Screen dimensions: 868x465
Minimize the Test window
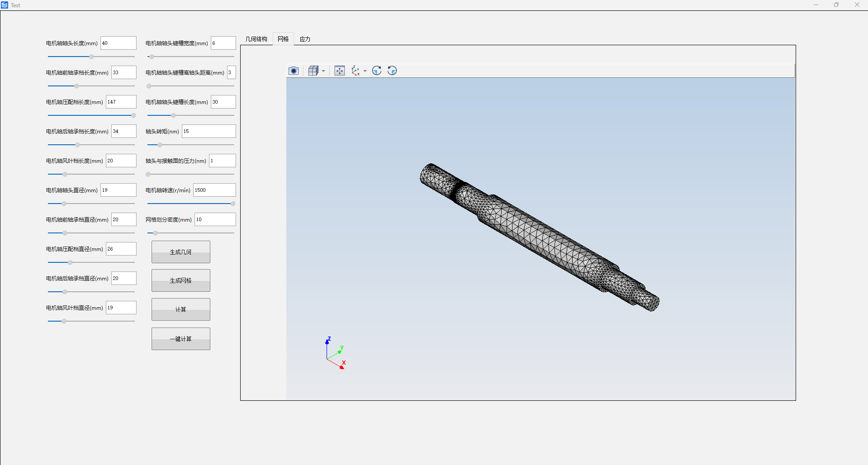click(816, 5)
